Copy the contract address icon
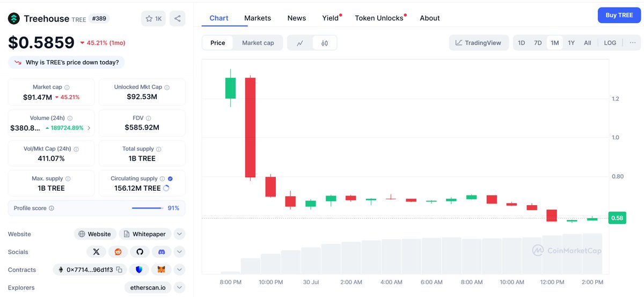 119,270
